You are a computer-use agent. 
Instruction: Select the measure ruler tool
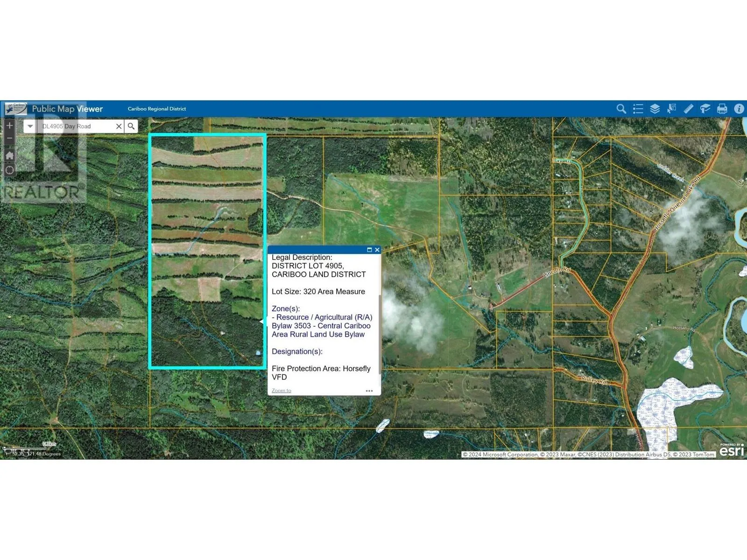[x=688, y=109]
